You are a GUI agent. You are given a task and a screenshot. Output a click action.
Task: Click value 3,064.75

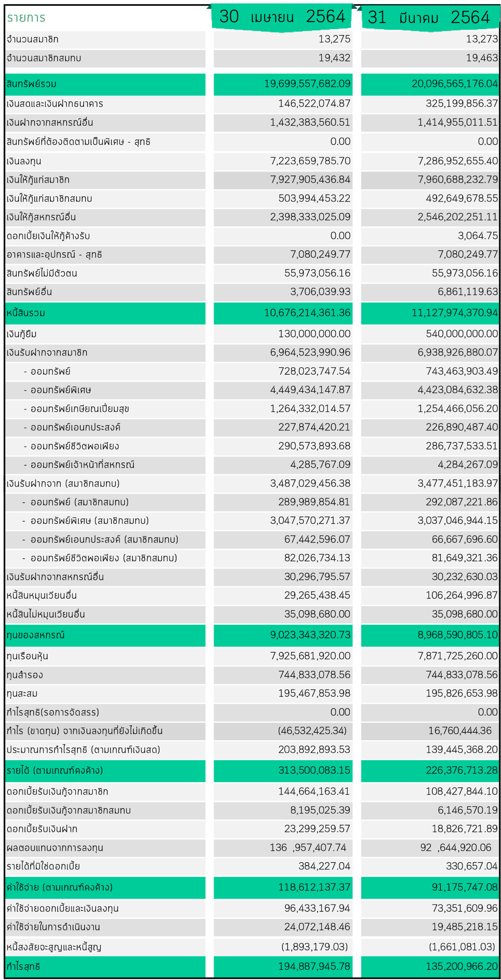(x=478, y=236)
